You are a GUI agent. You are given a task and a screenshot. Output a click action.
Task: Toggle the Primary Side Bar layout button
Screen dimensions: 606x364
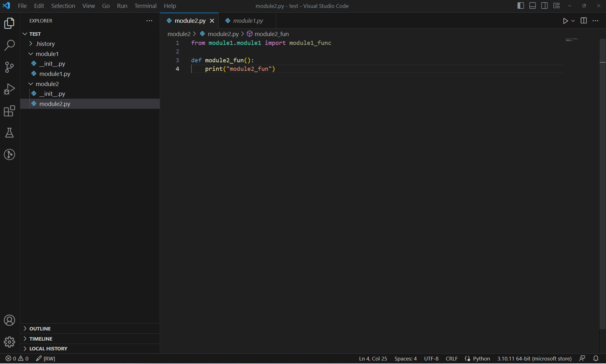click(x=521, y=6)
